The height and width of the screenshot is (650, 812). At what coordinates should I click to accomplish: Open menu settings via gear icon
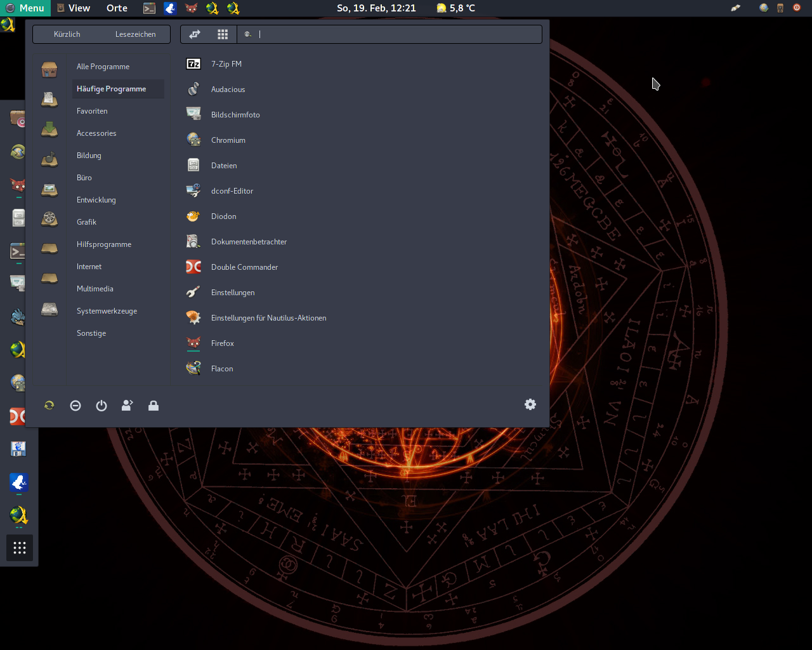[530, 404]
